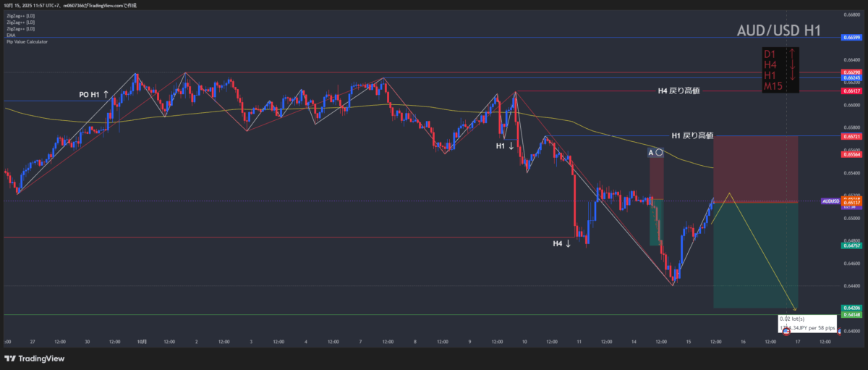Screen dimensions: 868x370
Task: Select the 'A' circle marker label
Action: (655, 153)
